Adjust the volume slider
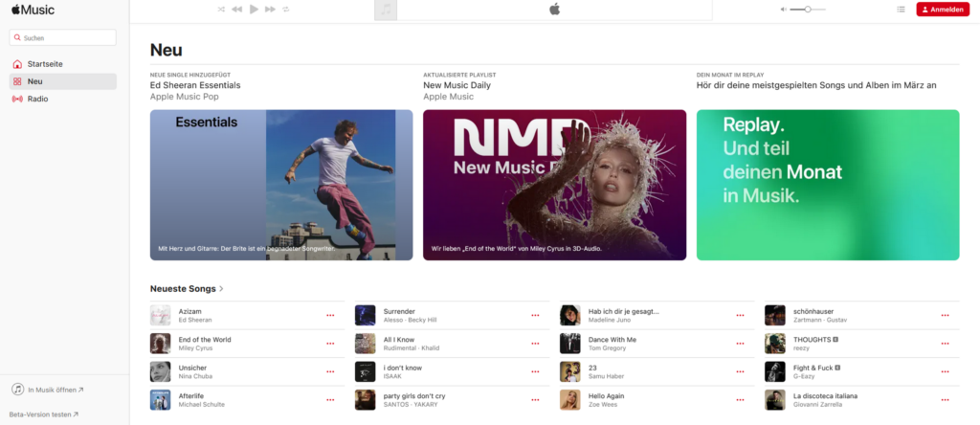This screenshot has width=980, height=425. tap(808, 10)
